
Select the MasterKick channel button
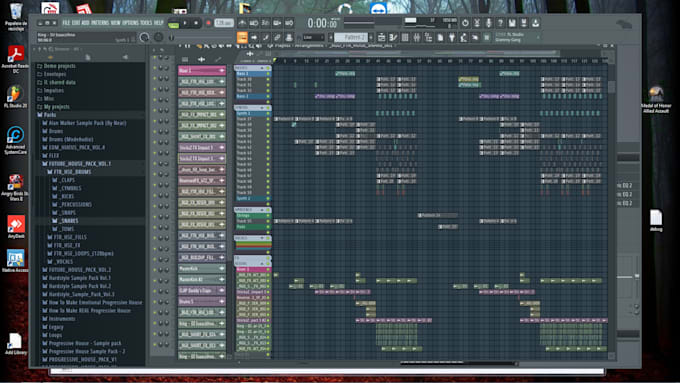pyautogui.click(x=202, y=268)
